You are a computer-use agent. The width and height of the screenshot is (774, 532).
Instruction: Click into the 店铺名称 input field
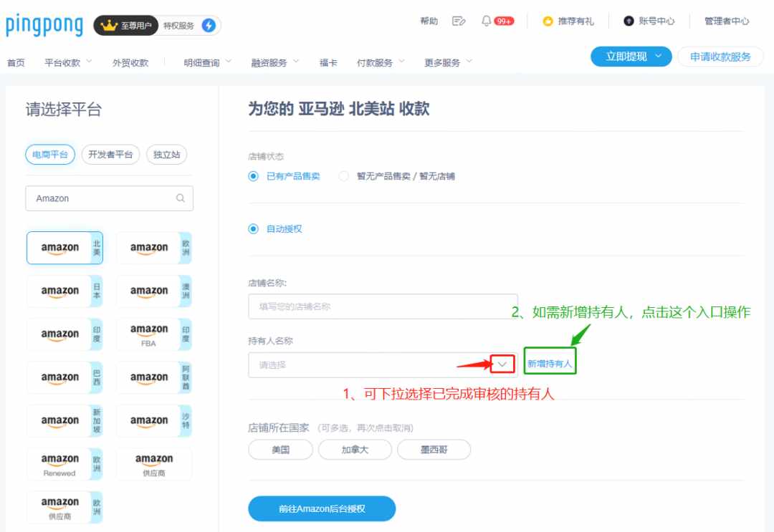pyautogui.click(x=383, y=306)
